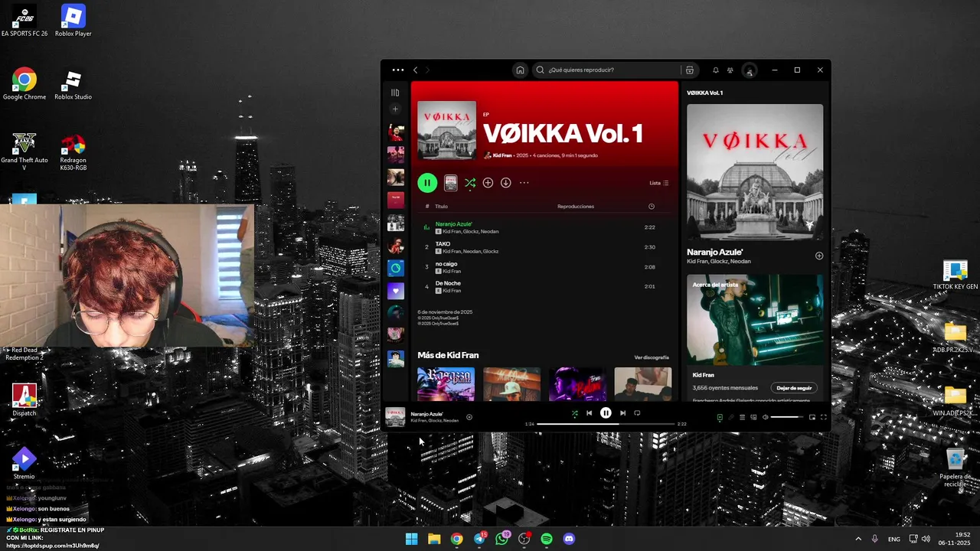Save VØIKKA Vol. 1 to library

point(488,183)
